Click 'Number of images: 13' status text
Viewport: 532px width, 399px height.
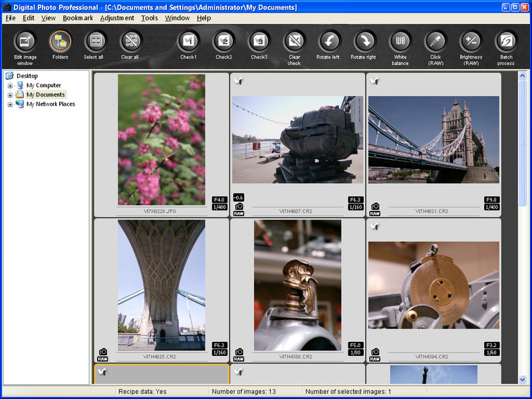pyautogui.click(x=243, y=392)
